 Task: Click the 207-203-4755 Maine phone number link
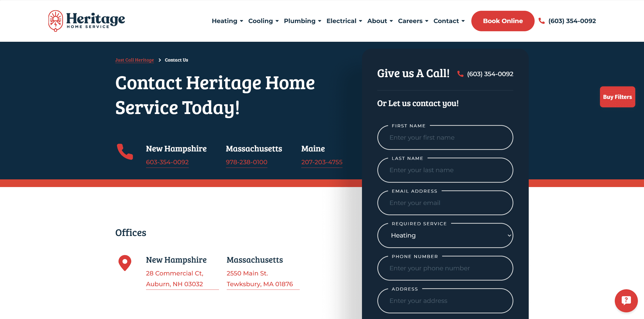(321, 162)
